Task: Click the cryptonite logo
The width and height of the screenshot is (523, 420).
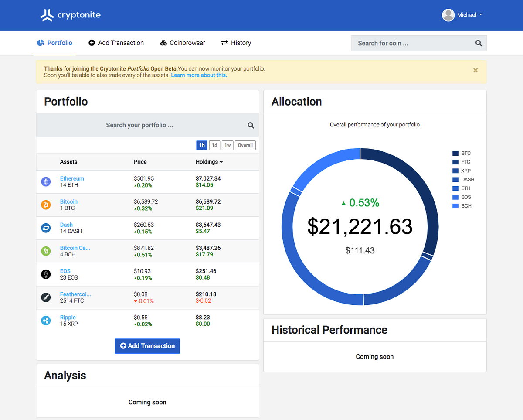Action: tap(70, 15)
